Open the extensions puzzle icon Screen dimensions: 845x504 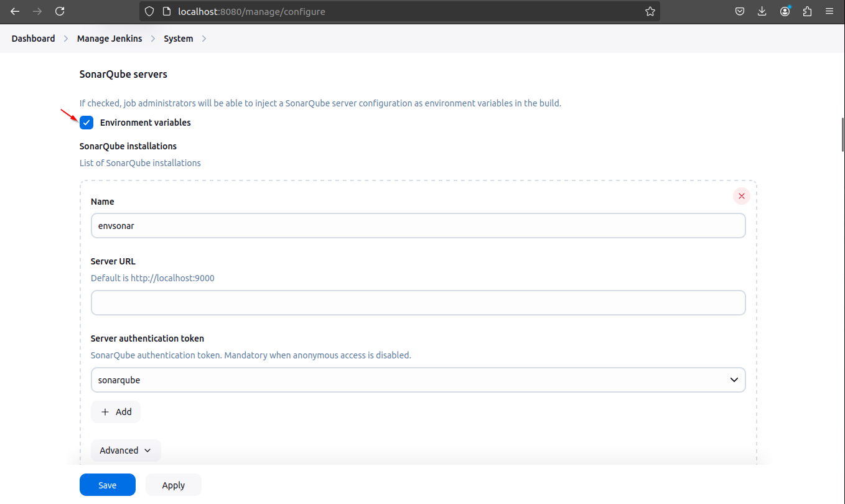click(x=808, y=11)
